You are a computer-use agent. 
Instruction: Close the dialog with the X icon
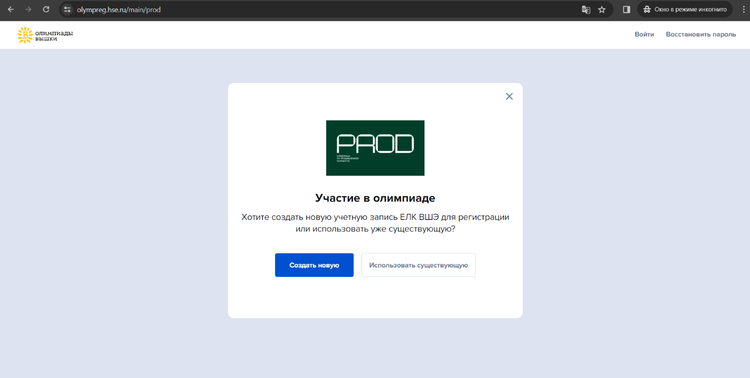click(509, 96)
